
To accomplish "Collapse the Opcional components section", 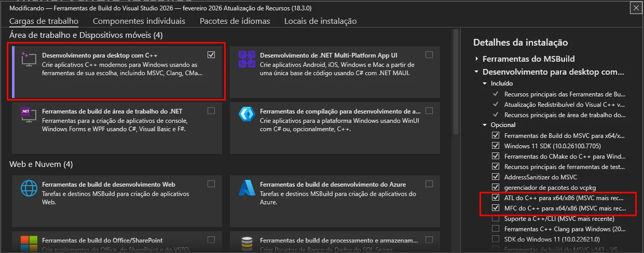I will tap(485, 125).
